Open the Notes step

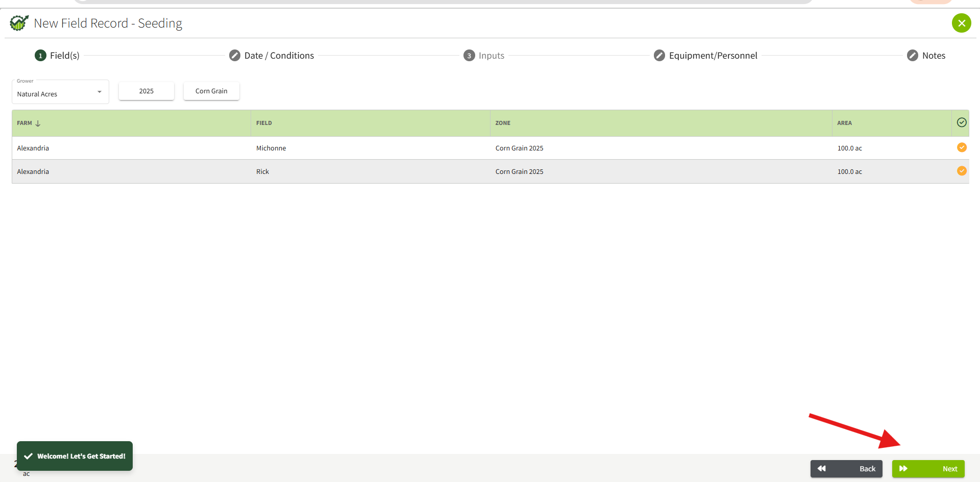[926, 56]
